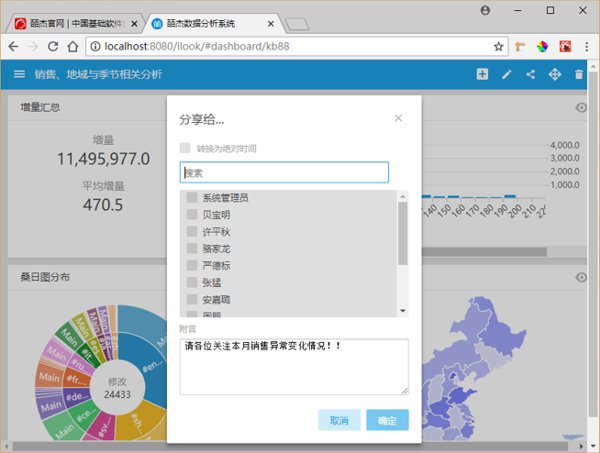Switch to the 酷杰官网 browser tab

click(x=70, y=20)
